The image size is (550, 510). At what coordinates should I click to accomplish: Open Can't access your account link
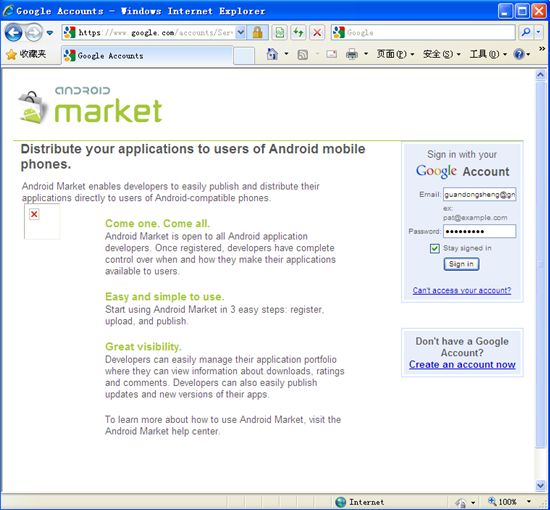click(x=462, y=290)
